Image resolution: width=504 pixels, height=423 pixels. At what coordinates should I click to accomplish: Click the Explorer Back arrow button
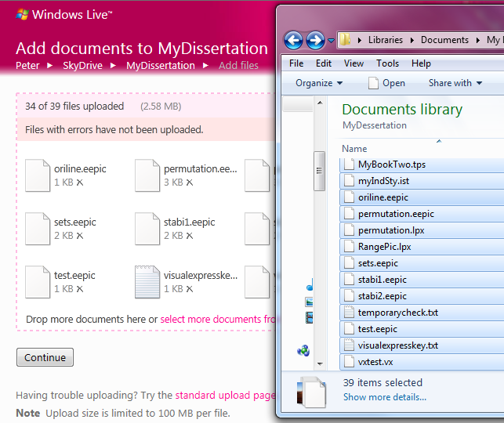click(293, 41)
